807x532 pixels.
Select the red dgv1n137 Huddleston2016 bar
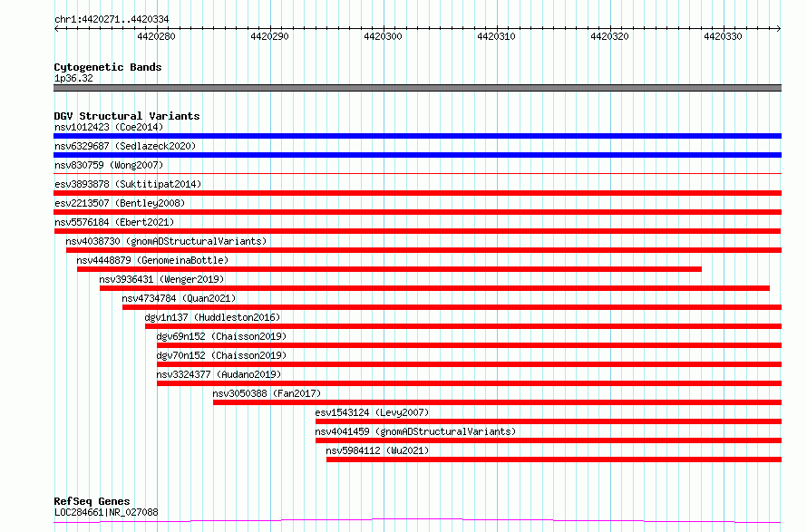[x=463, y=326]
